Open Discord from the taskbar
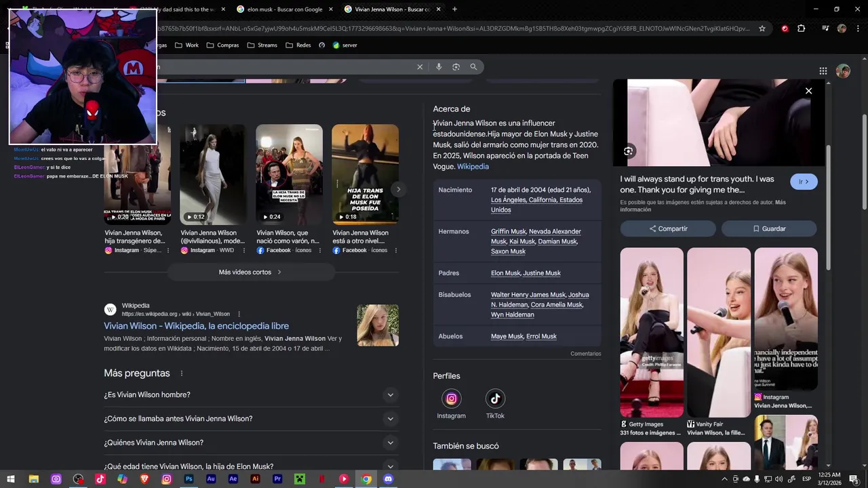The width and height of the screenshot is (868, 488). coord(388,479)
